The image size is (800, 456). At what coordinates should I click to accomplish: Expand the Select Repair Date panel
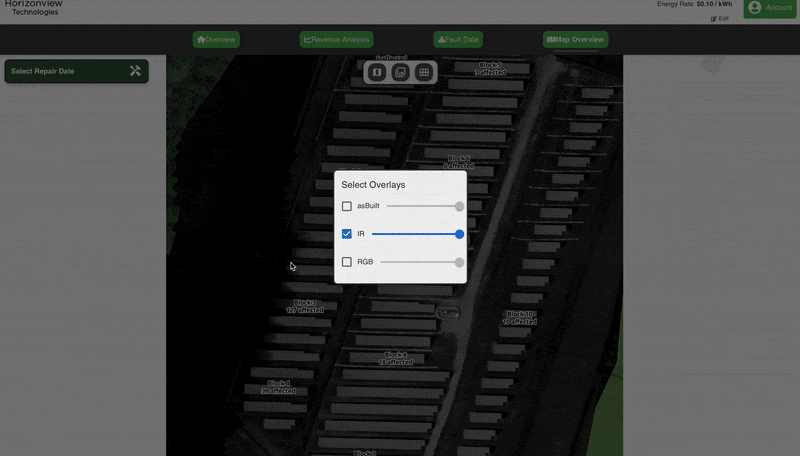(76, 71)
